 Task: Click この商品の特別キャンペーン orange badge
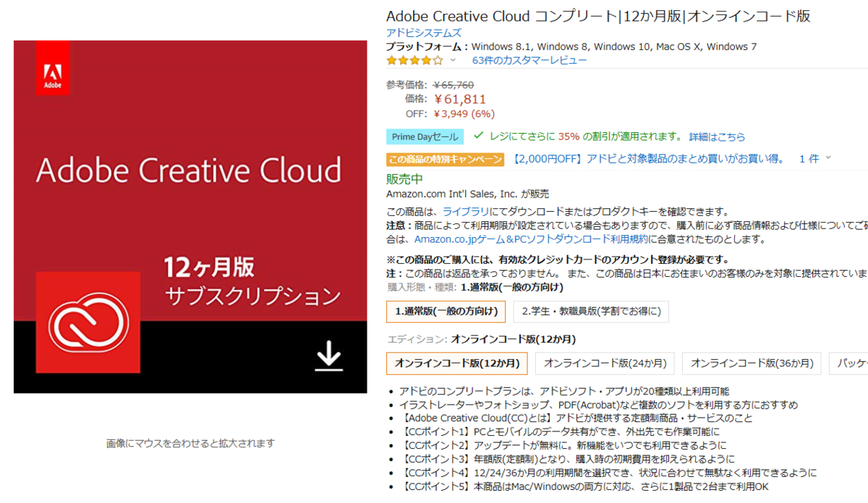(x=446, y=159)
